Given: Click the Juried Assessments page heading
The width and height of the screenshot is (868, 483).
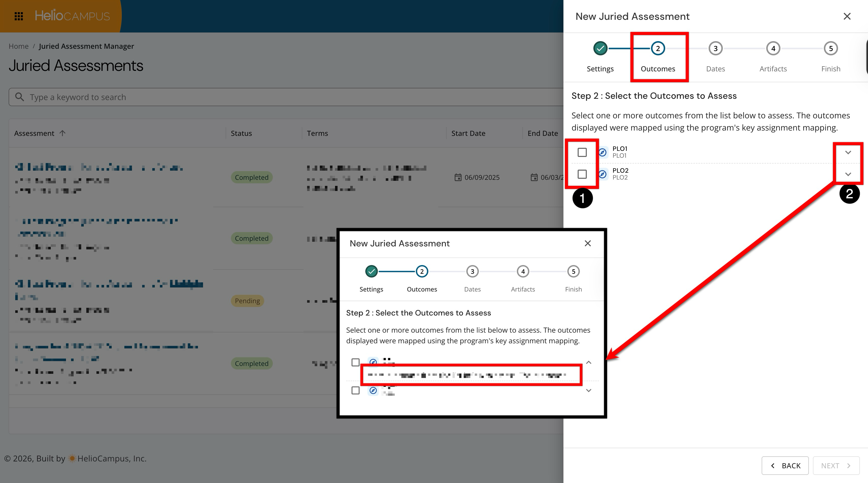Looking at the screenshot, I should point(76,65).
